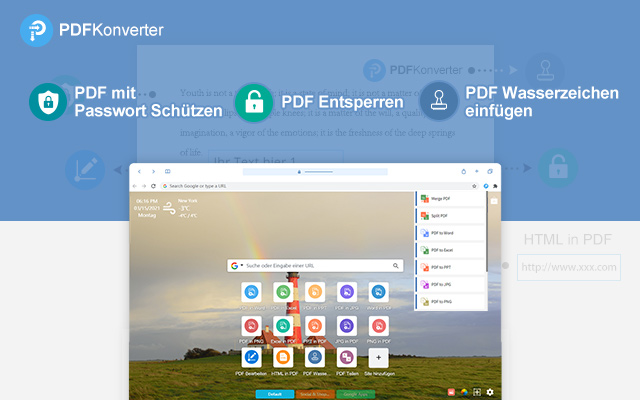Viewport: 640px width, 400px height.
Task: Click the New York weather location text
Action: click(x=188, y=201)
